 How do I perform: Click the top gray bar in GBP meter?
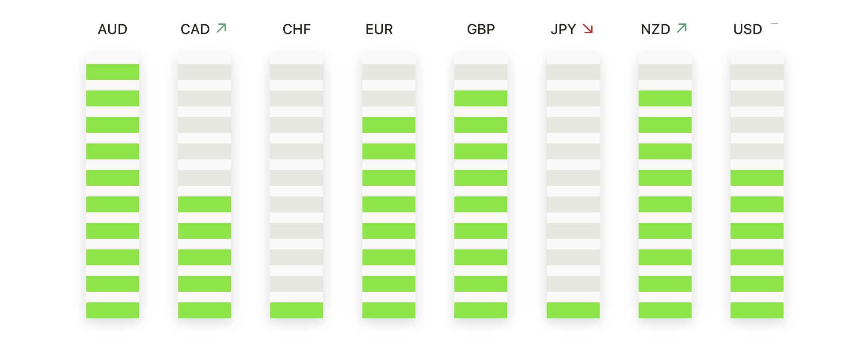click(x=481, y=72)
